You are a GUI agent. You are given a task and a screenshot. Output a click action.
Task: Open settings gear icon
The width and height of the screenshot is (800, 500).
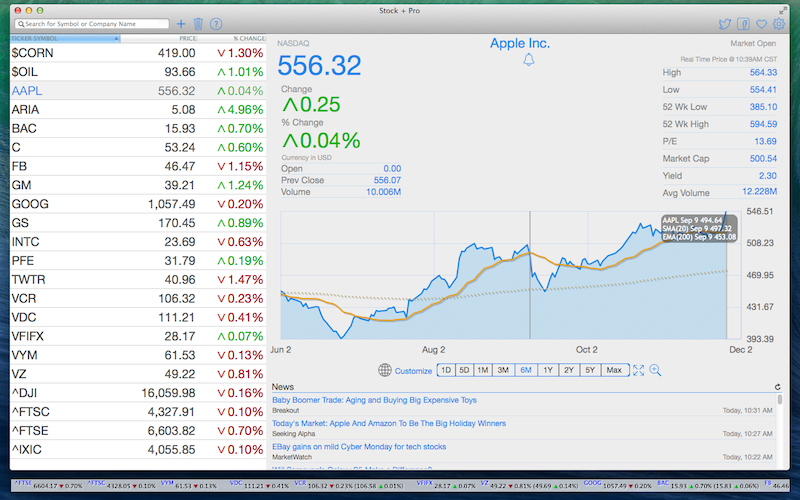[779, 24]
